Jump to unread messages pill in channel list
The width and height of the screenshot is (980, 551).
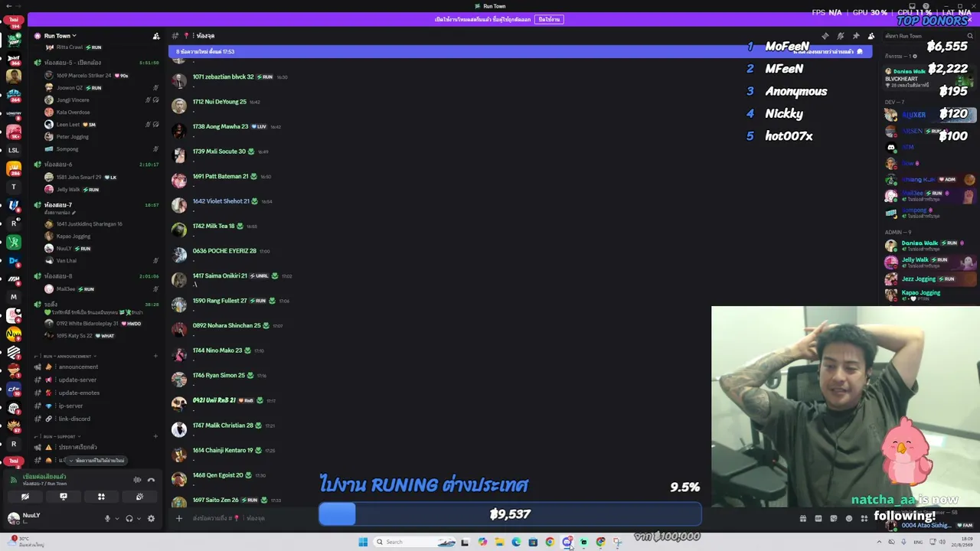(97, 461)
